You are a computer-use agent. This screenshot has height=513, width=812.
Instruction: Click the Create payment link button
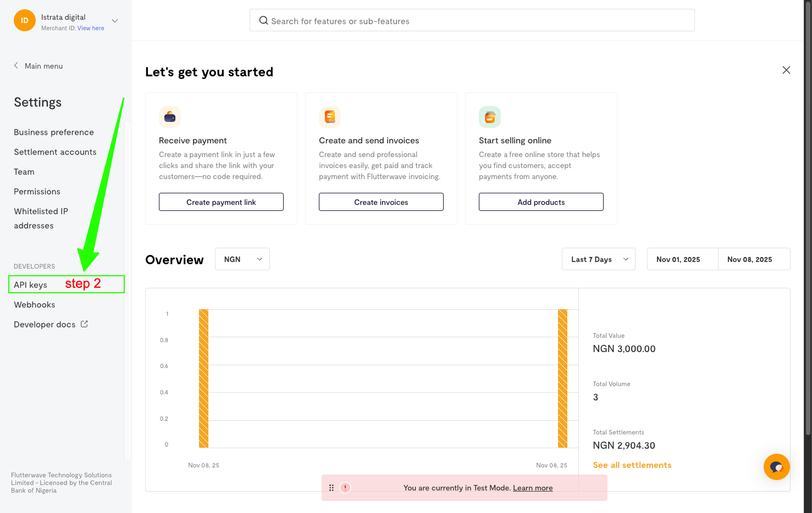point(221,202)
